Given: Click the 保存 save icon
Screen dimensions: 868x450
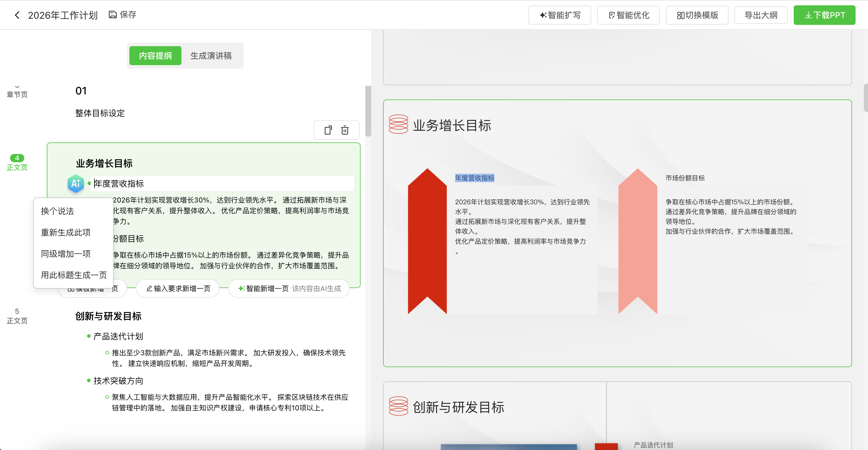Looking at the screenshot, I should [x=112, y=15].
